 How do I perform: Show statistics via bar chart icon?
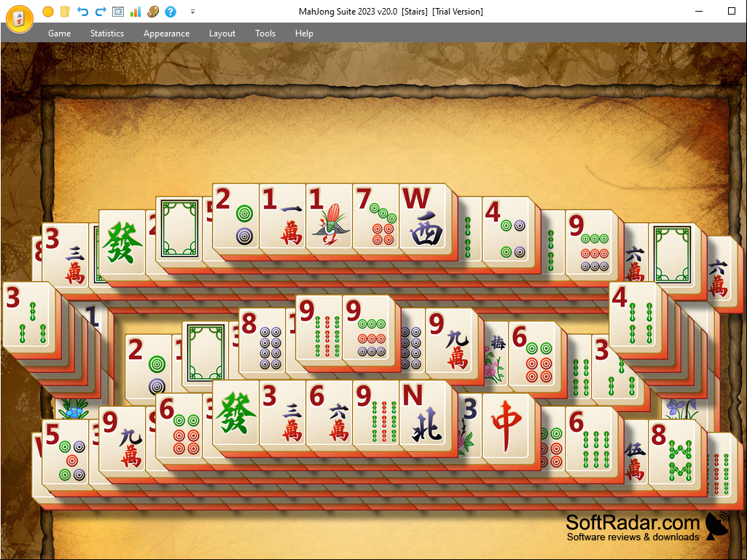coord(136,12)
